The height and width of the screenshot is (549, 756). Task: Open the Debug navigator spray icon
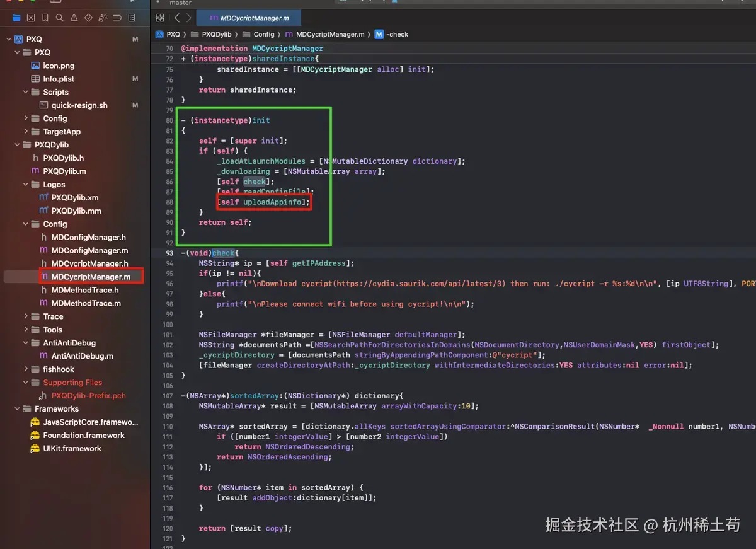[103, 18]
